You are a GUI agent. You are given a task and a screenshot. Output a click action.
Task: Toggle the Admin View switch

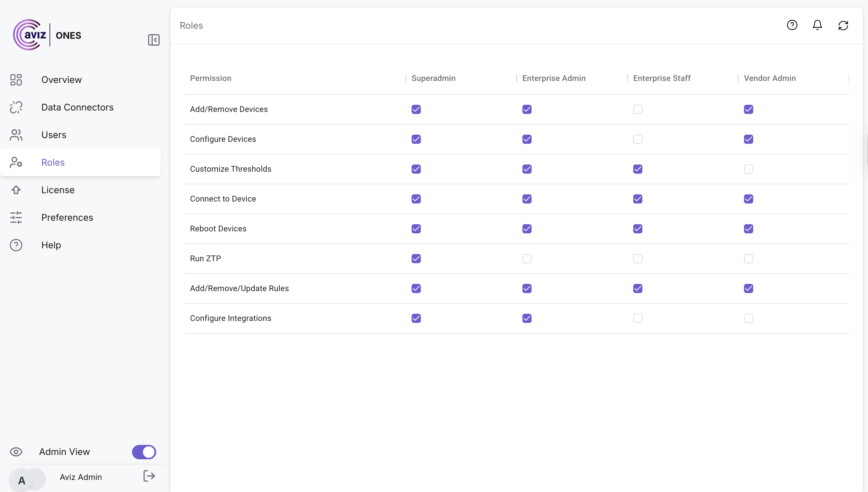click(x=144, y=452)
